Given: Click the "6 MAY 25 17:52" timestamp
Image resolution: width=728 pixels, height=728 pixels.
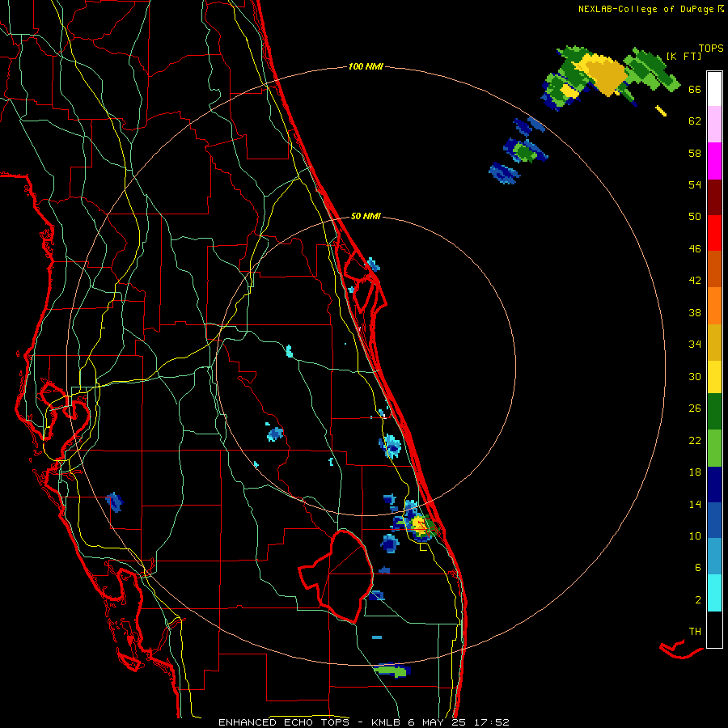Looking at the screenshot, I should pyautogui.click(x=459, y=722).
